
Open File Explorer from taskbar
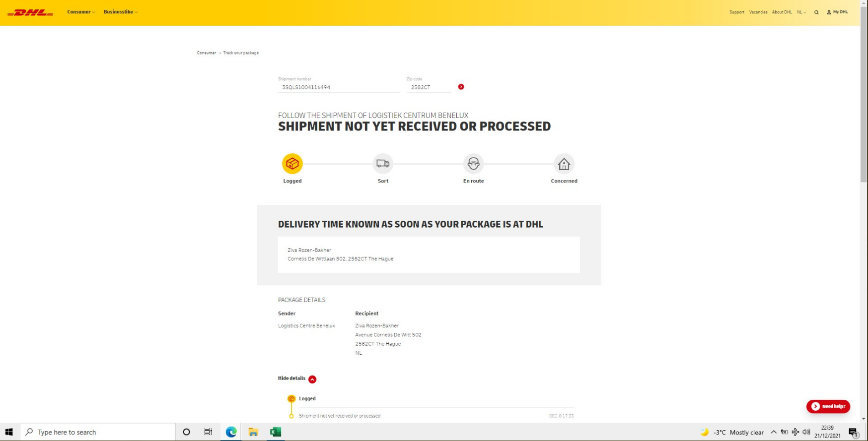(253, 432)
